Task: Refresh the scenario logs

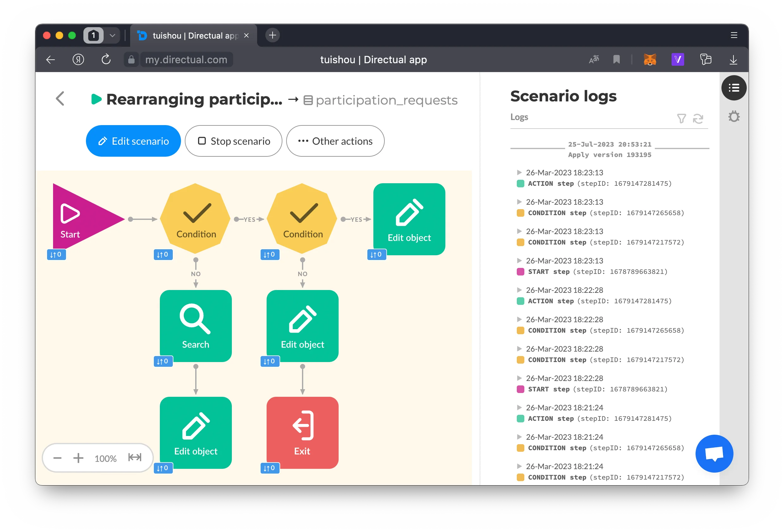Action: coord(698,118)
